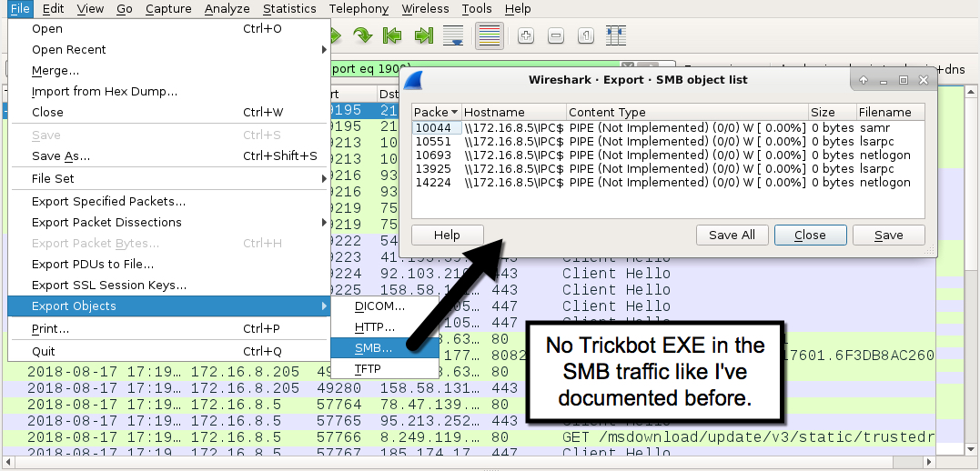Choose Print... in File menu
This screenshot has width=980, height=471.
168,328
